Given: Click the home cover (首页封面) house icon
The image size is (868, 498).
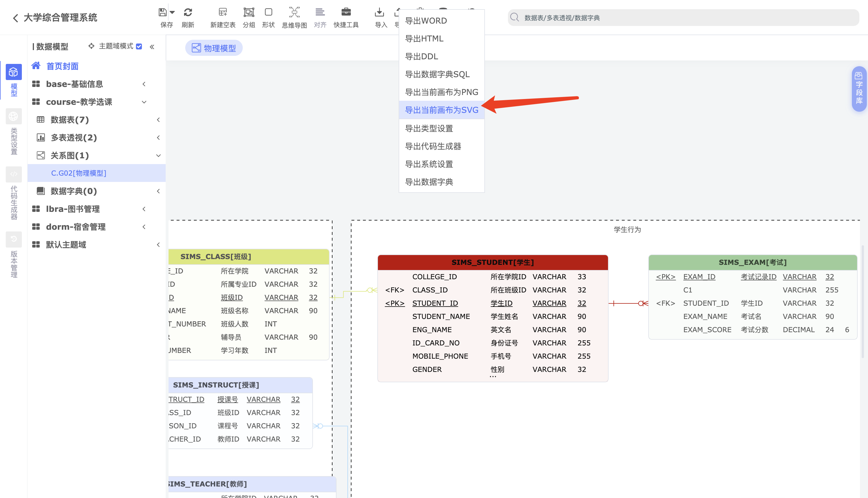Looking at the screenshot, I should (36, 66).
